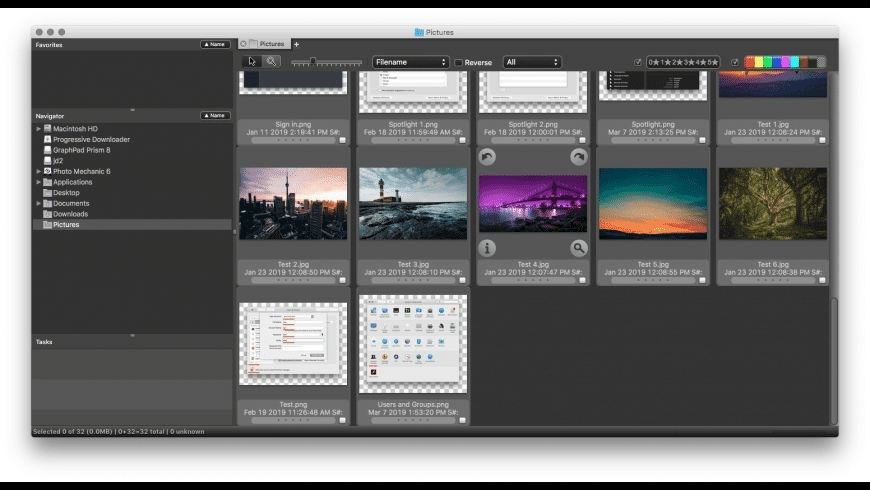Adjust the thumbnail size slider
The height and width of the screenshot is (490, 870).
coord(313,62)
